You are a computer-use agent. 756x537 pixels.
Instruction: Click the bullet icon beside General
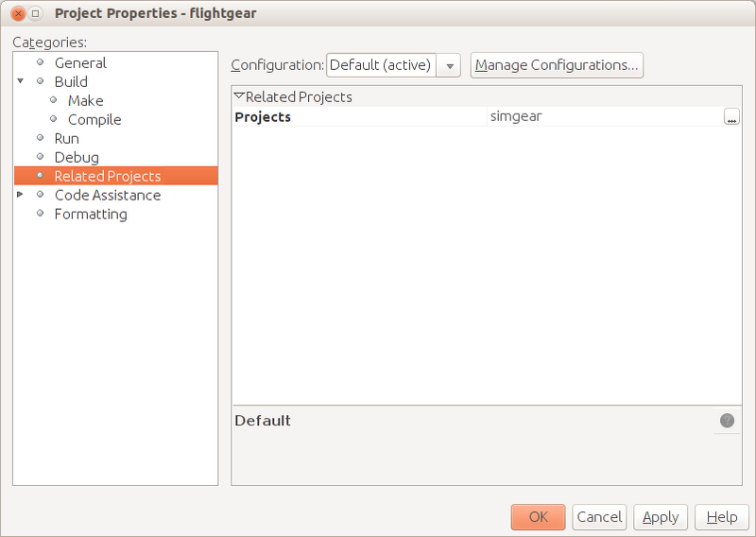[x=41, y=62]
